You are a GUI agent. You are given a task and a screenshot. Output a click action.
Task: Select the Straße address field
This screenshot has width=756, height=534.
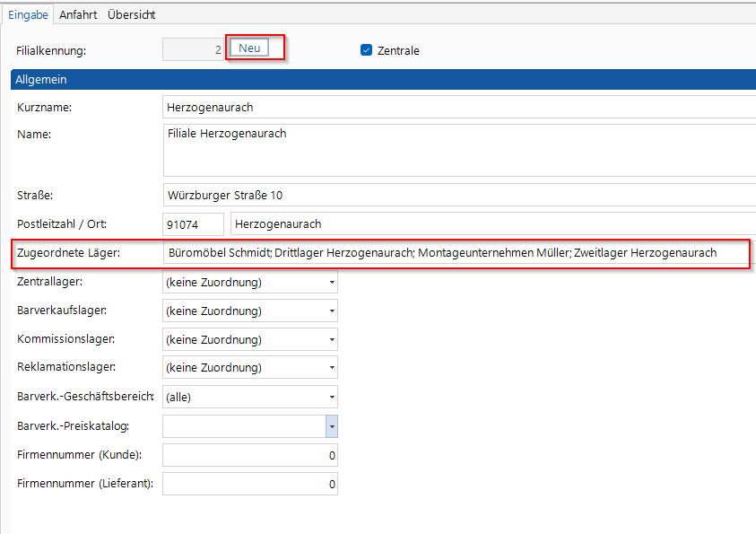click(x=457, y=195)
